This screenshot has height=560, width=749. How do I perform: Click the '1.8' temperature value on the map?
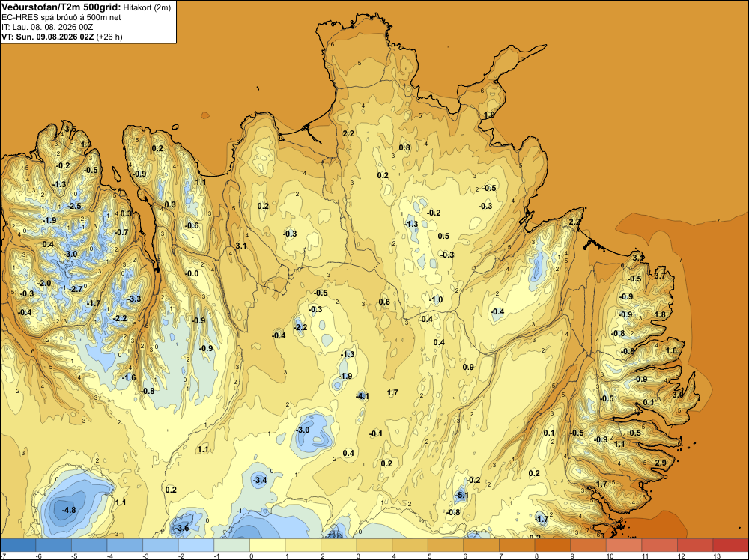click(660, 314)
